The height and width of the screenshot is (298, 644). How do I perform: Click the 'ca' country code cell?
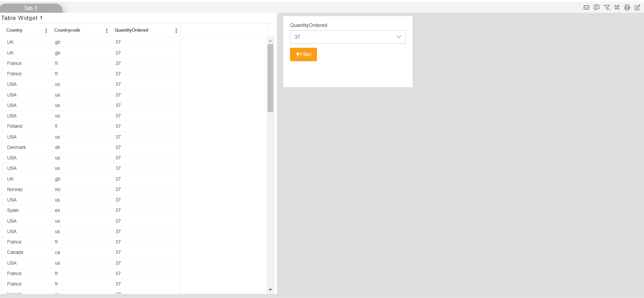(x=57, y=252)
